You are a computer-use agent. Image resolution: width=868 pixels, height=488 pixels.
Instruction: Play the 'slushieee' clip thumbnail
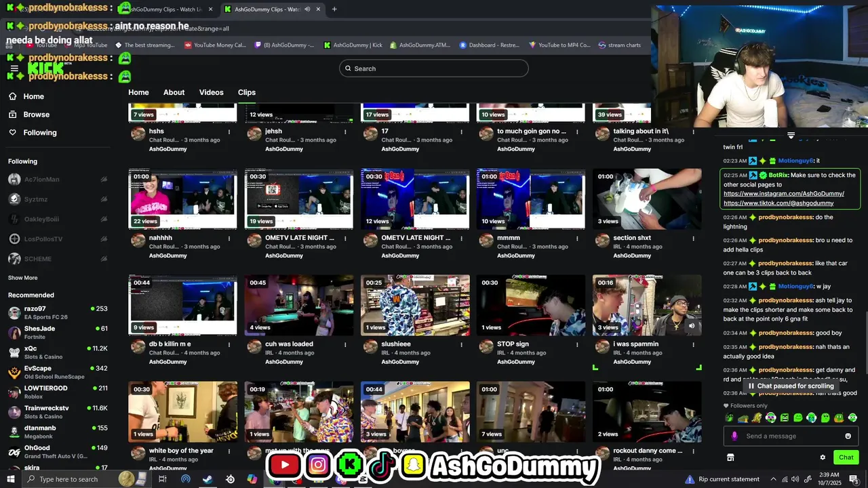coord(415,305)
